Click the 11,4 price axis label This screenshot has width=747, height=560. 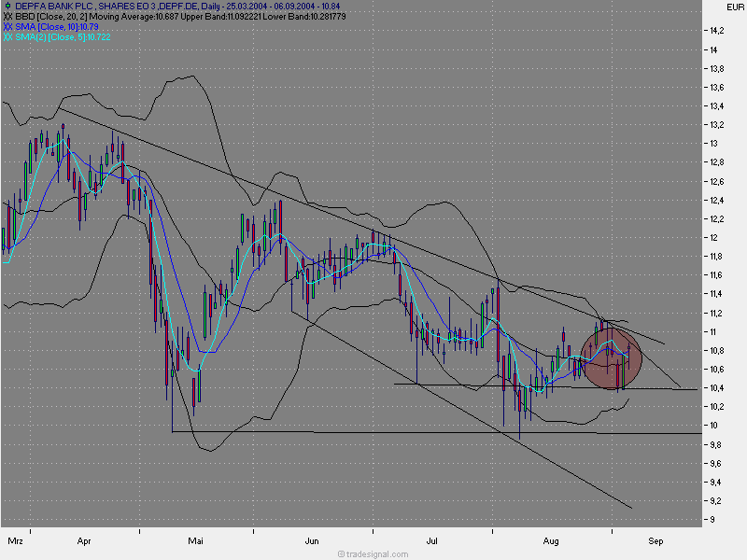(x=716, y=294)
